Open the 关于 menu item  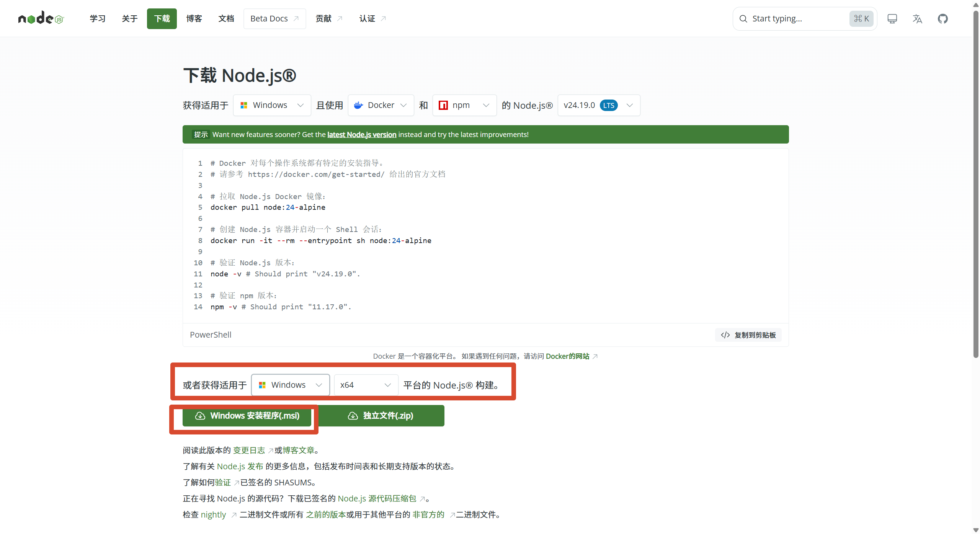click(x=130, y=19)
